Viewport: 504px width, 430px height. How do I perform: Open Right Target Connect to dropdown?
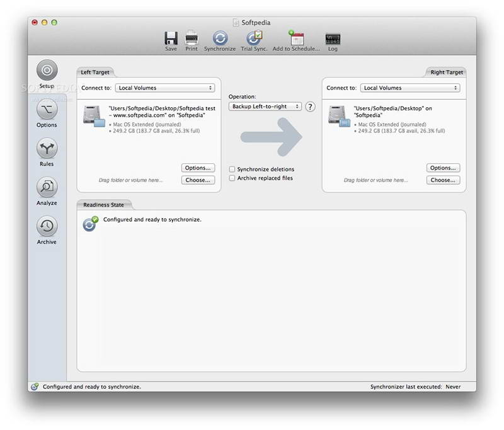pos(410,88)
